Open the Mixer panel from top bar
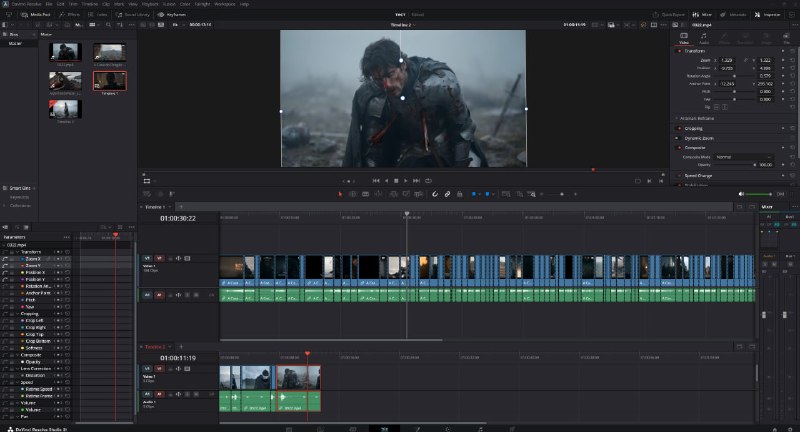 click(702, 15)
